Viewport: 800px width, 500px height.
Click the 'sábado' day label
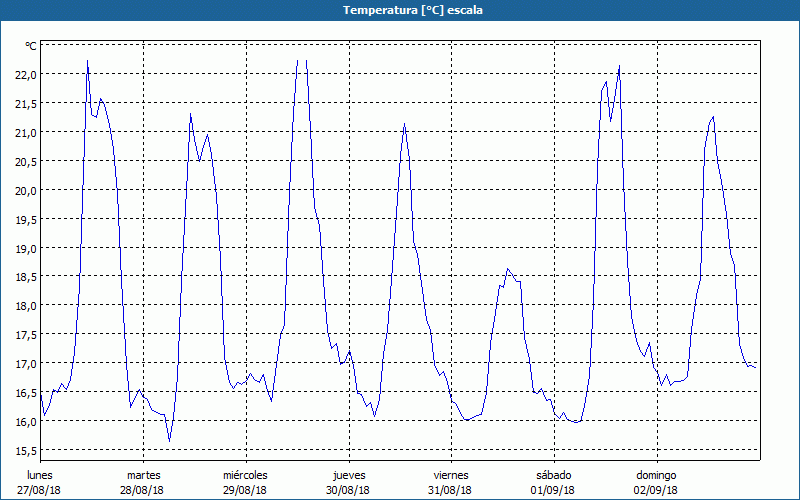point(554,475)
